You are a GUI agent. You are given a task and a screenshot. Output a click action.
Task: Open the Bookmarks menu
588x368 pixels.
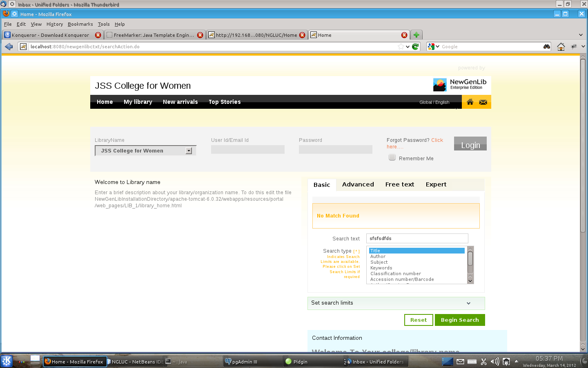click(80, 24)
